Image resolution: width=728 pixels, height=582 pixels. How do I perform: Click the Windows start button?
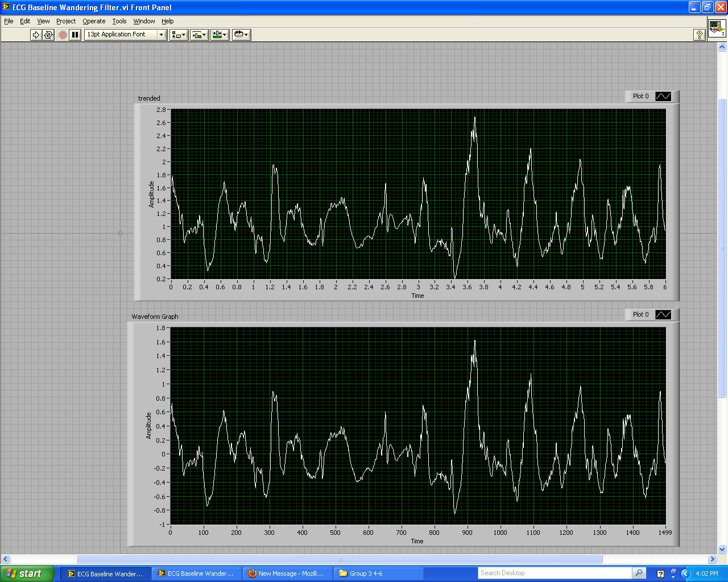pos(26,573)
